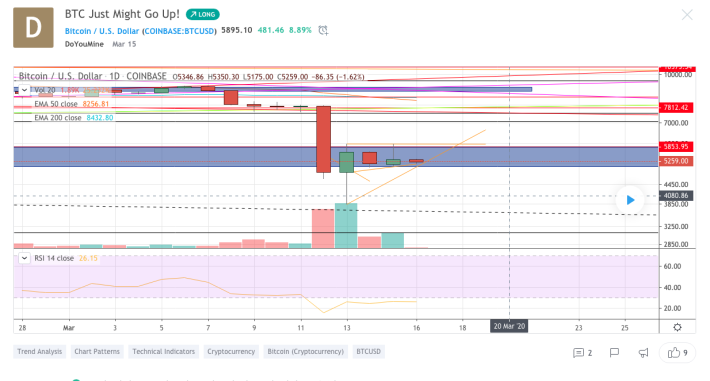Screen dimensions: 710x381
Task: Open the COINBASE:BTCUSD symbol link
Action: [x=179, y=31]
